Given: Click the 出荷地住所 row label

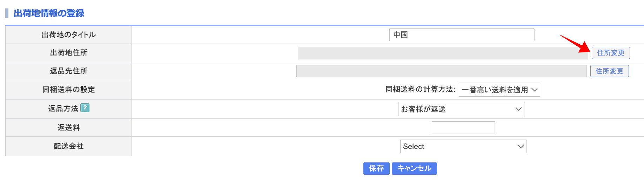Looking at the screenshot, I should (69, 53).
